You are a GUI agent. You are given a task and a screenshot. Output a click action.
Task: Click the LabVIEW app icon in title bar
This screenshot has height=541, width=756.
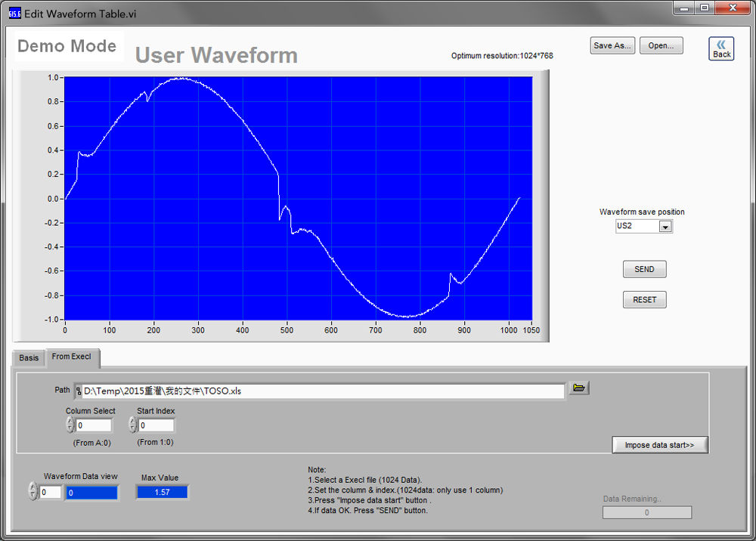15,14
